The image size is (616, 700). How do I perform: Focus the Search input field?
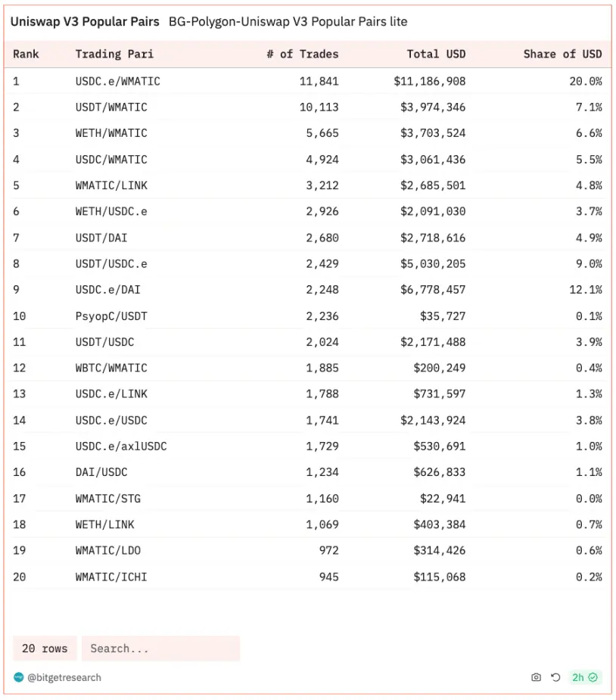tap(160, 649)
